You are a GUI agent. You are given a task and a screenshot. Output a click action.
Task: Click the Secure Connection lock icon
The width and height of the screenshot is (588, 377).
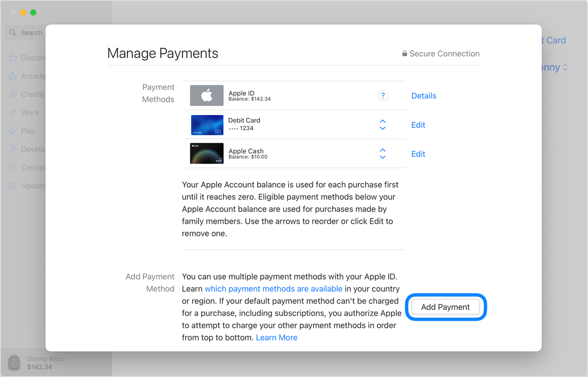tap(404, 53)
